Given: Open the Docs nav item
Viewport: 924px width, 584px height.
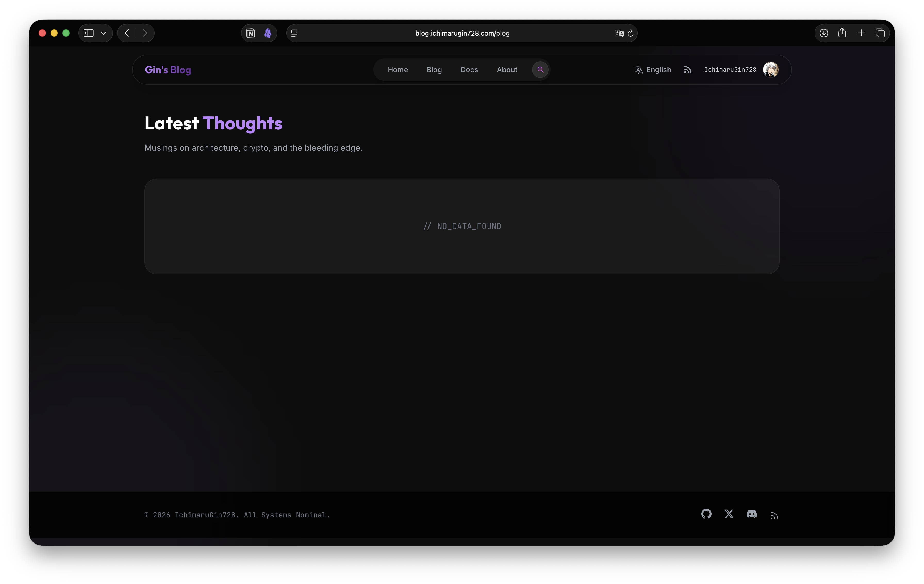Looking at the screenshot, I should (469, 69).
